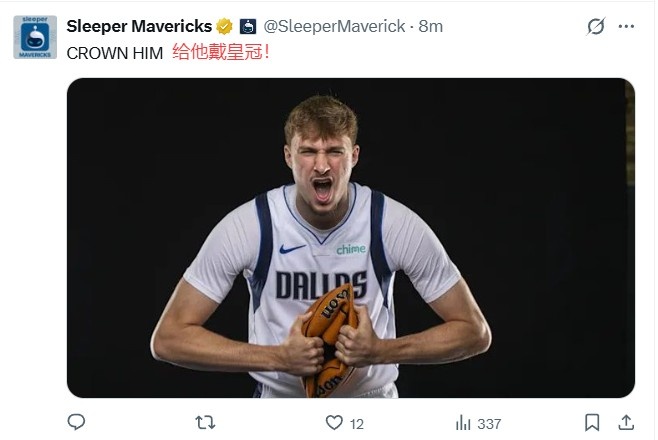The image size is (658, 440).
Task: Click the basketball in the photo
Action: [329, 340]
